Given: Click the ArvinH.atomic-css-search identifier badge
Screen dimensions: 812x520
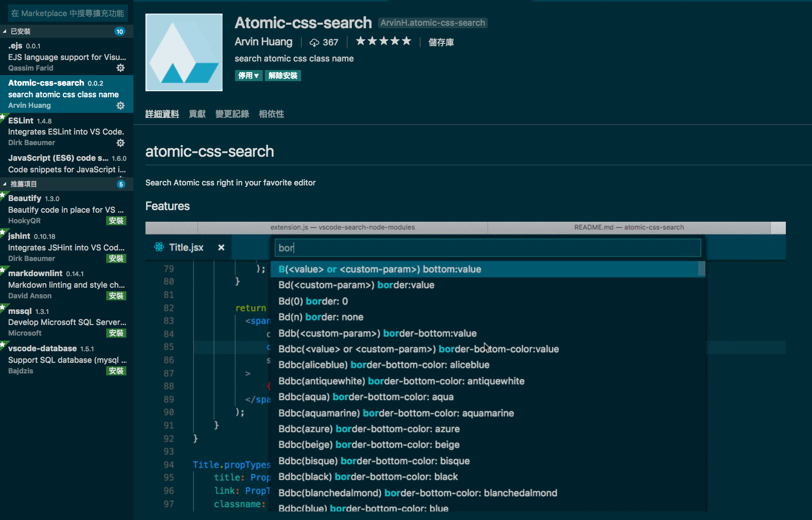Looking at the screenshot, I should pos(432,23).
